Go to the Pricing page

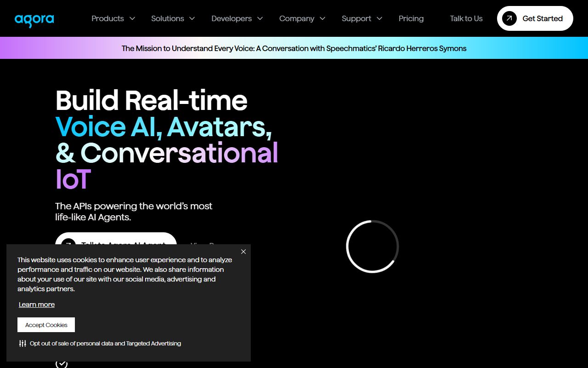[x=411, y=18]
